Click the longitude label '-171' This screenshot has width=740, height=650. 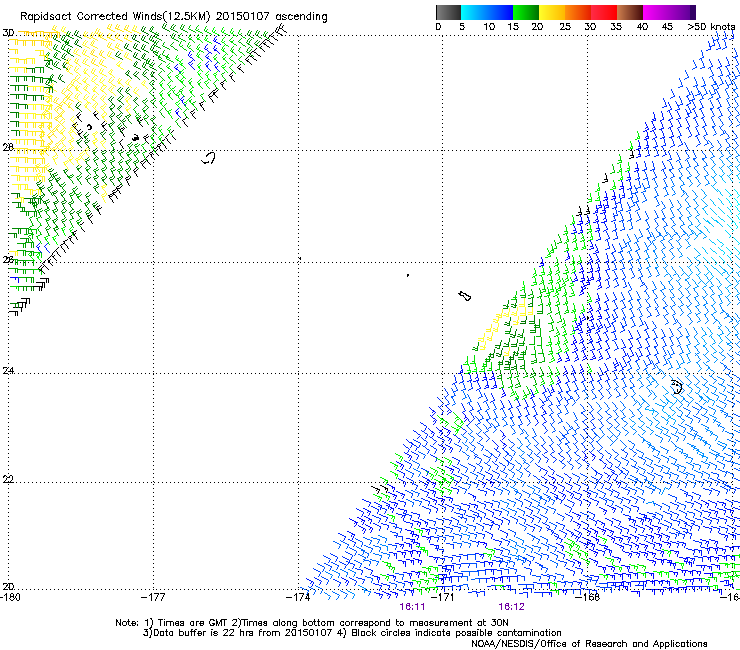[x=443, y=597]
